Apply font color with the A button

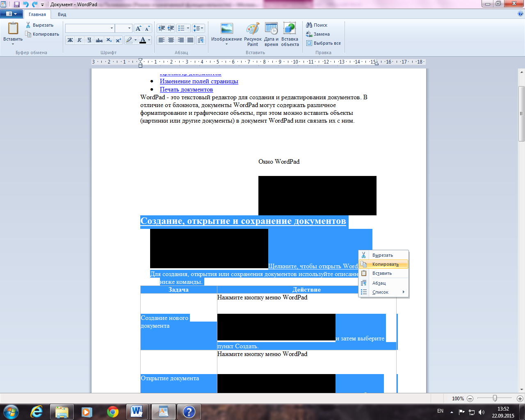143,40
